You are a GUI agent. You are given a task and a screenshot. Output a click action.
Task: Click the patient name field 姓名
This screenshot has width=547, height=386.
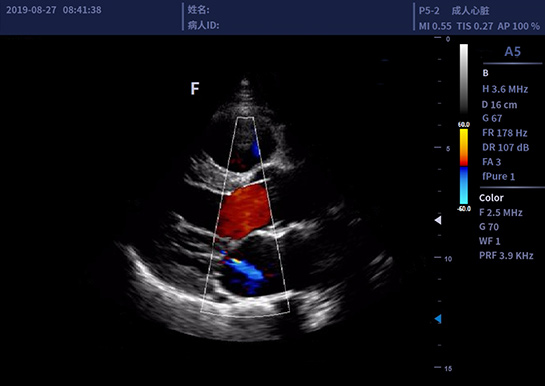point(198,10)
